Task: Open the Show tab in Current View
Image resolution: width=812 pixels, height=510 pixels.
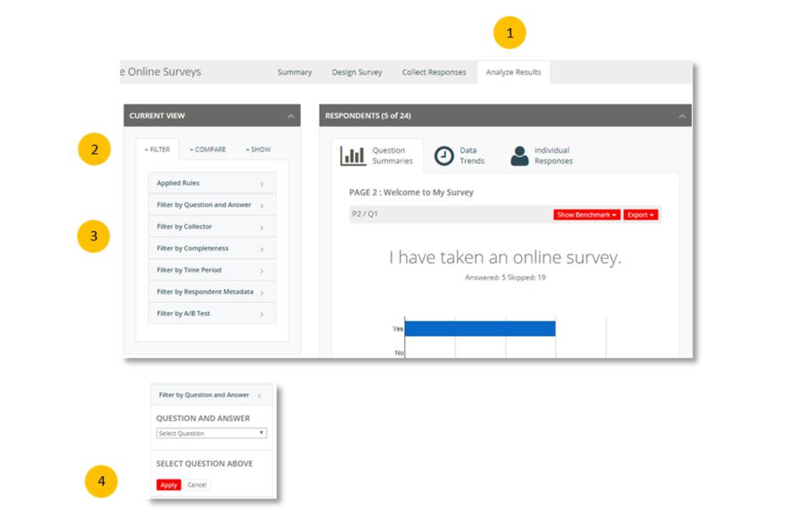Action: click(258, 150)
